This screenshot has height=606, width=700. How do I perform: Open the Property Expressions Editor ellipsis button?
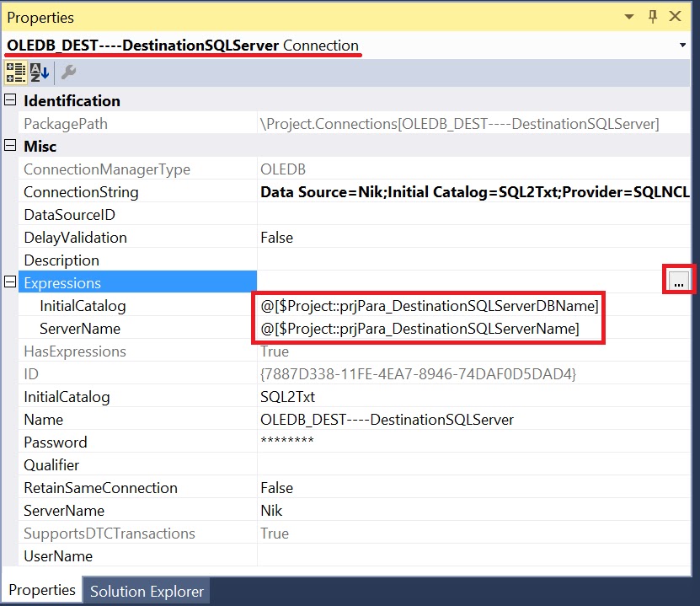(678, 281)
